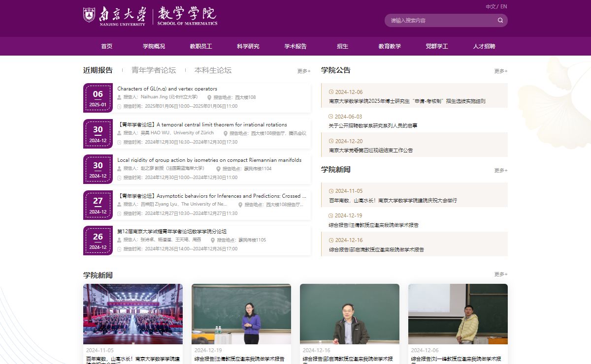Click the date badge 30 for the 吴昊 HAO WU talk

click(x=98, y=134)
